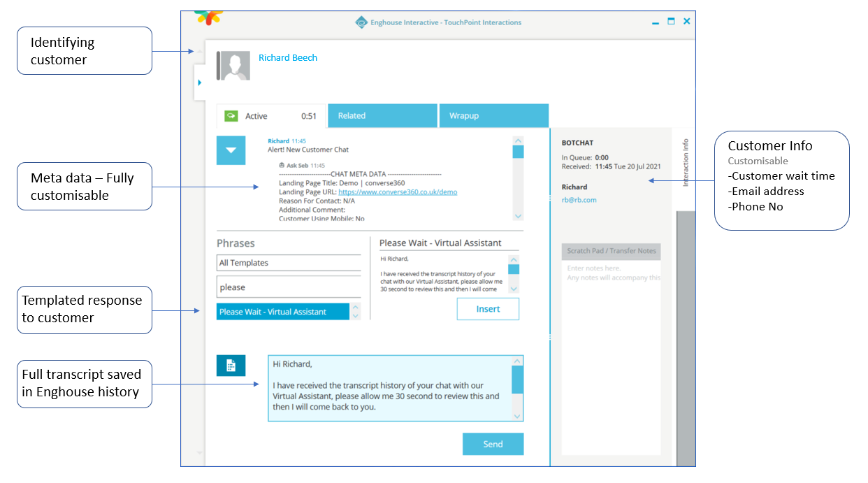Open Richard Beech customer name link
Screen dimensions: 868x483
(x=288, y=58)
